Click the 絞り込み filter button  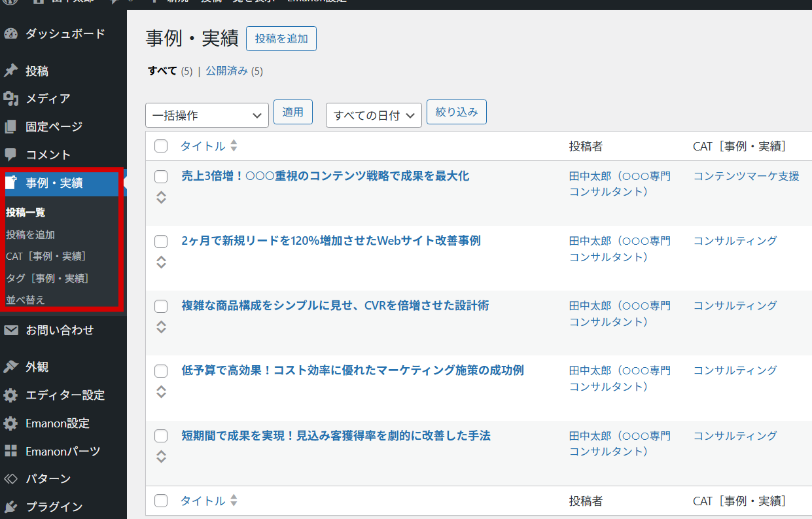point(457,112)
